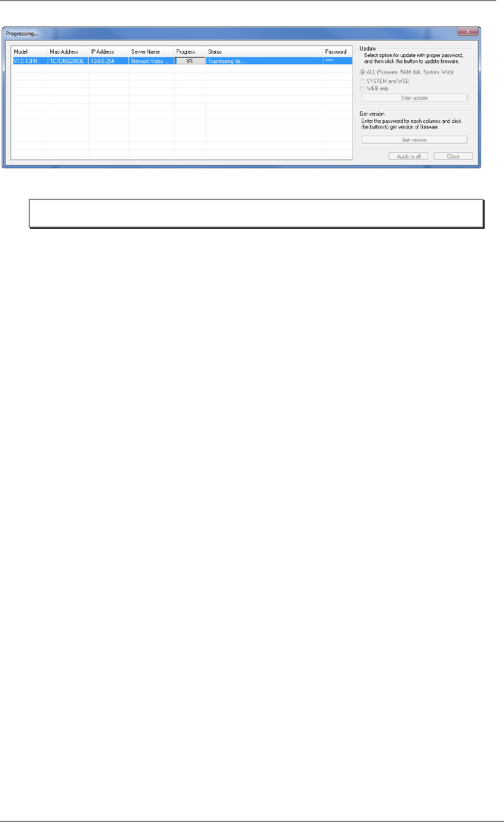This screenshot has height=822, width=504.
Task: Click the Get version button
Action: pyautogui.click(x=414, y=140)
